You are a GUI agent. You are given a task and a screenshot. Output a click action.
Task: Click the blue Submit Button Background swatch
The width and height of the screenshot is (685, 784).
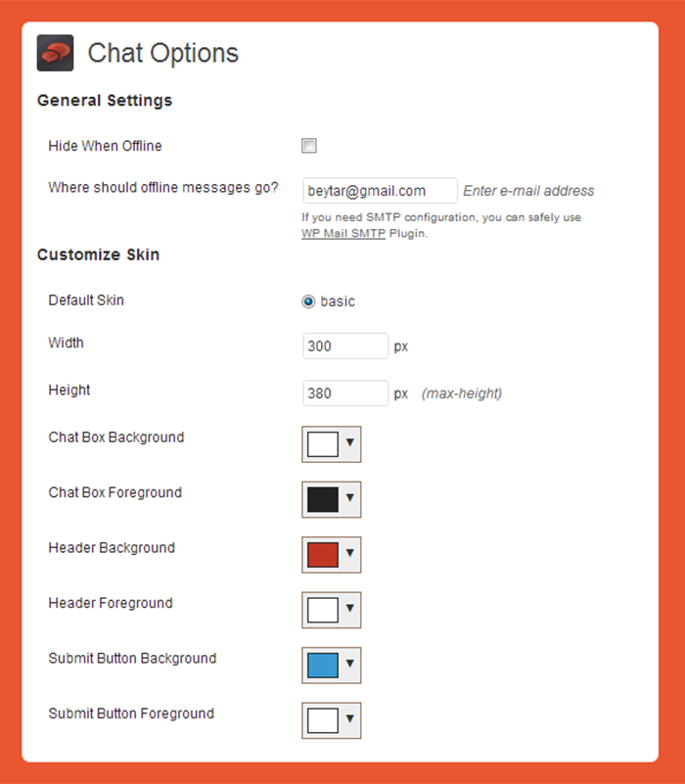(x=323, y=666)
